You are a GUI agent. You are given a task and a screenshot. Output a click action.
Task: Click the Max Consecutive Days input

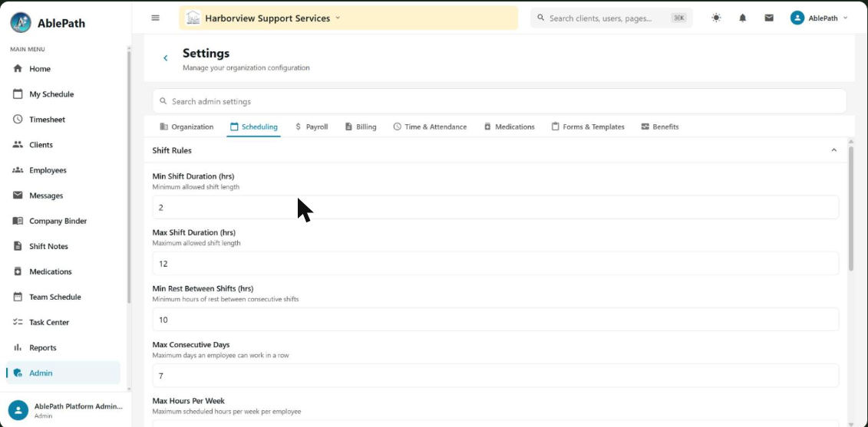pos(496,376)
